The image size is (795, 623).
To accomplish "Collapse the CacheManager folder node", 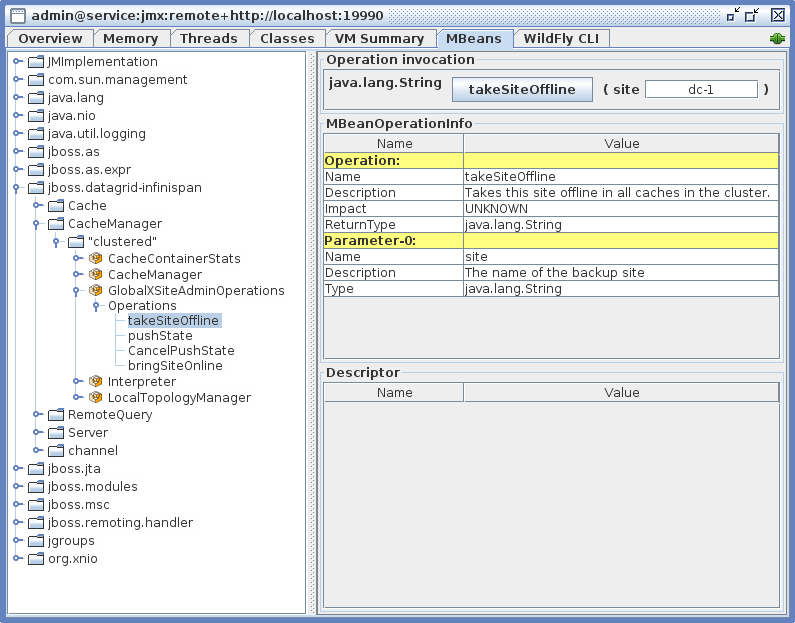I will pyautogui.click(x=36, y=225).
